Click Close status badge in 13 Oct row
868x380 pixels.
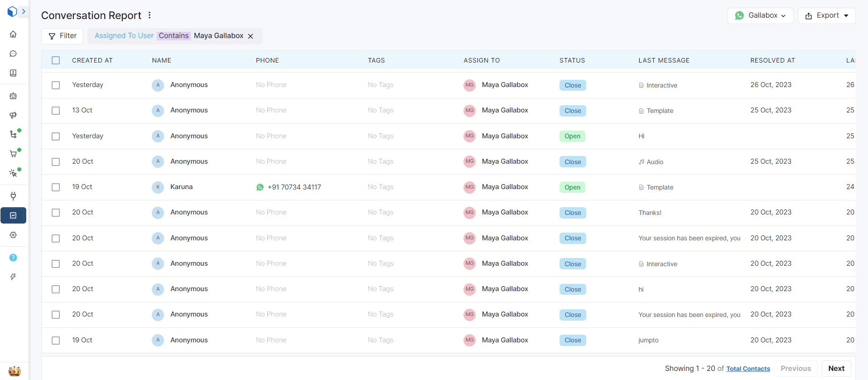pyautogui.click(x=573, y=111)
